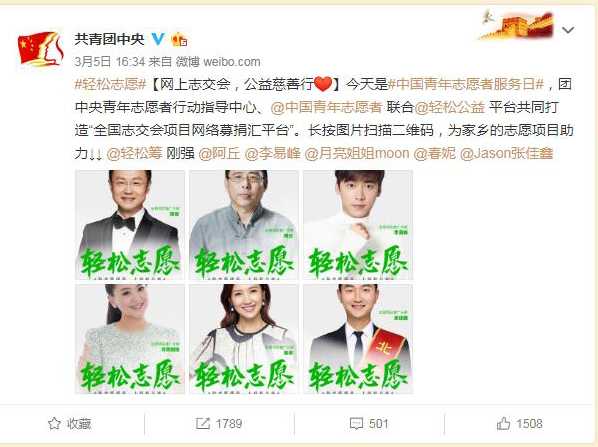Open the #中国青年志愿者服务日# topic link

coord(466,84)
